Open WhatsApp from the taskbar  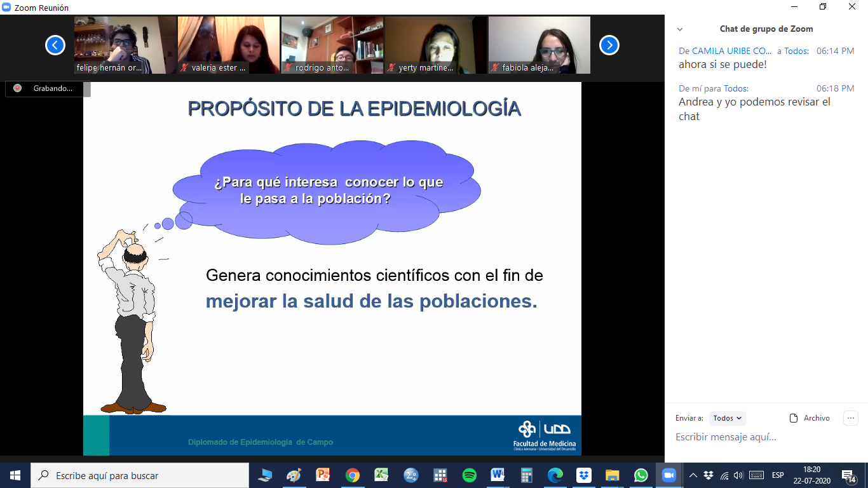tap(641, 475)
